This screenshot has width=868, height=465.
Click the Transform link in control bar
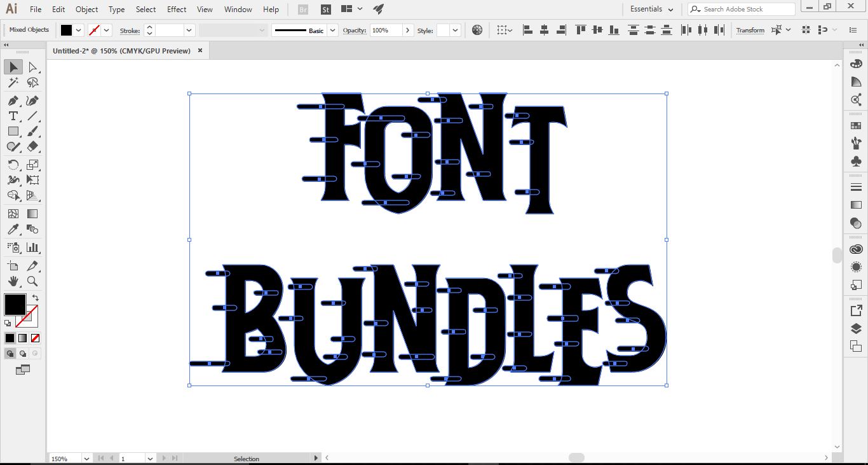tap(750, 30)
